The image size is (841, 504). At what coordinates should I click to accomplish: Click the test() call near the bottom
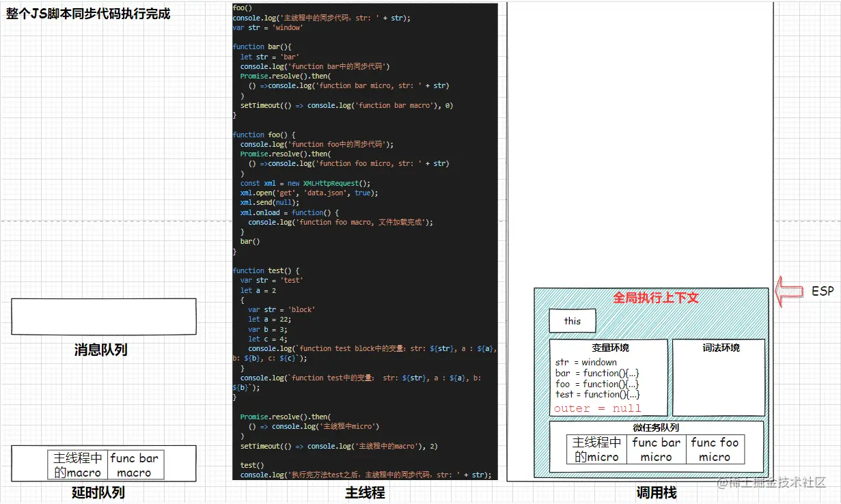(x=252, y=465)
